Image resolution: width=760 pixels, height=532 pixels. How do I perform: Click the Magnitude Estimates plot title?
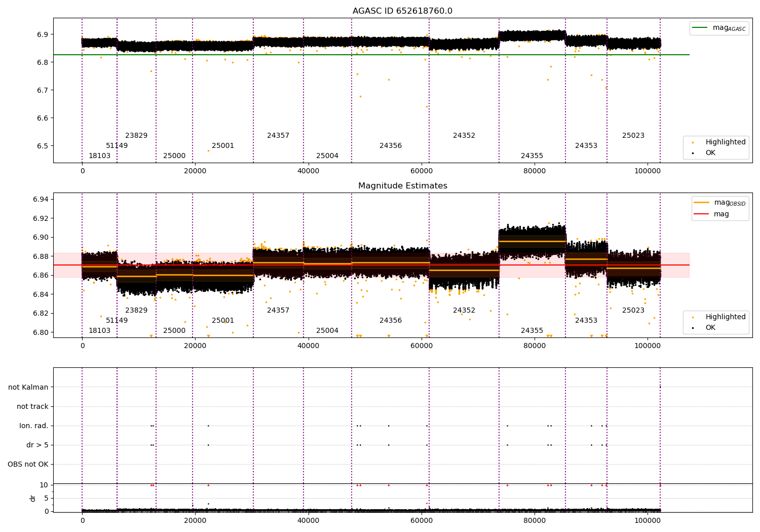pos(402,186)
